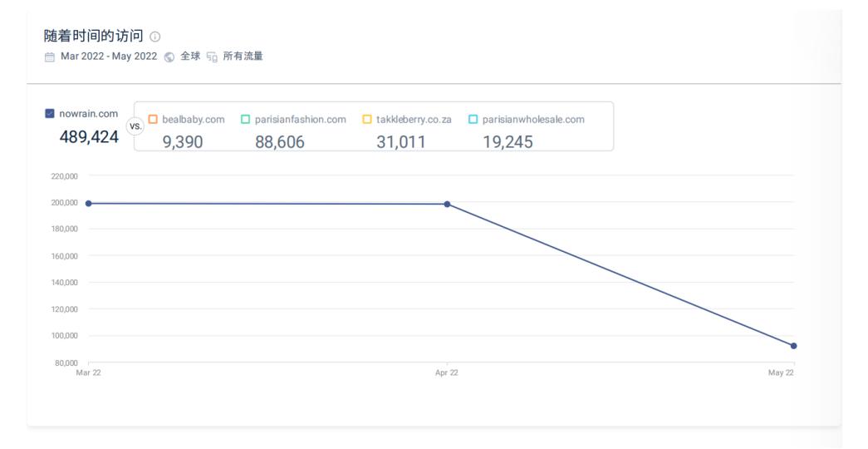The image size is (868, 449).
Task: Click the 全球 region label
Action: point(190,56)
